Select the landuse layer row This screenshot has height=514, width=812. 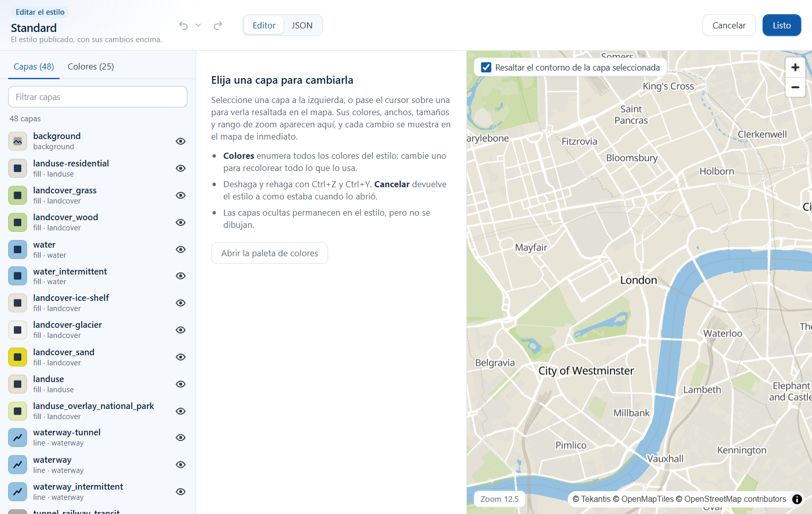pos(98,384)
